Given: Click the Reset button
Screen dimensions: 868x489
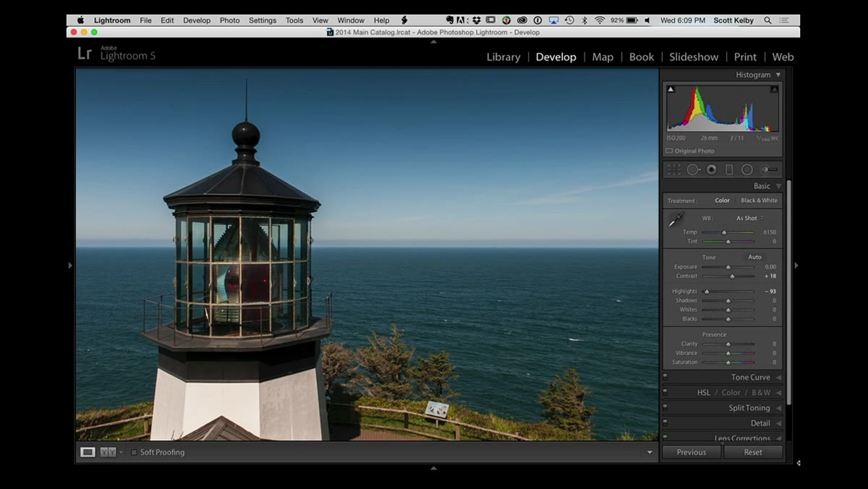Looking at the screenshot, I should [x=753, y=452].
